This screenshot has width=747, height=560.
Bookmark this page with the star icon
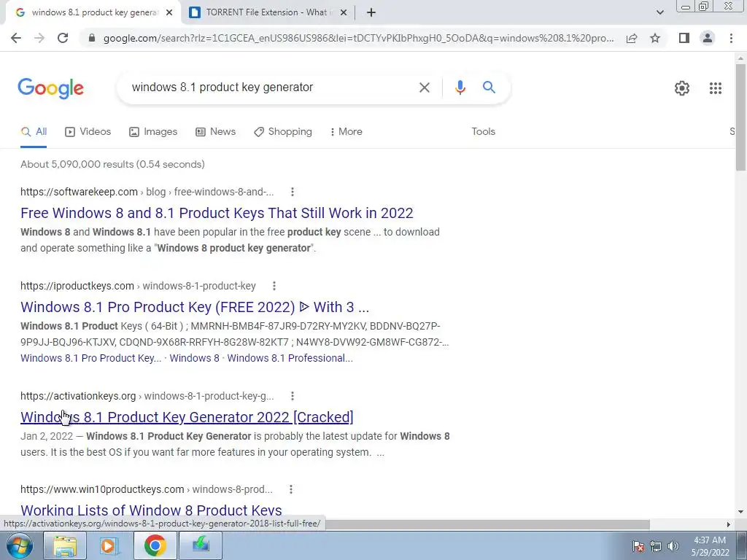click(655, 38)
